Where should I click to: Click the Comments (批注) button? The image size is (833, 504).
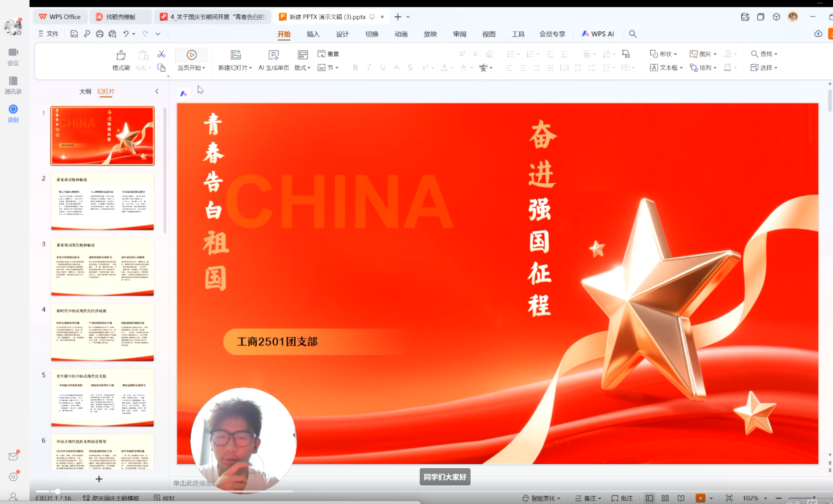pyautogui.click(x=622, y=498)
